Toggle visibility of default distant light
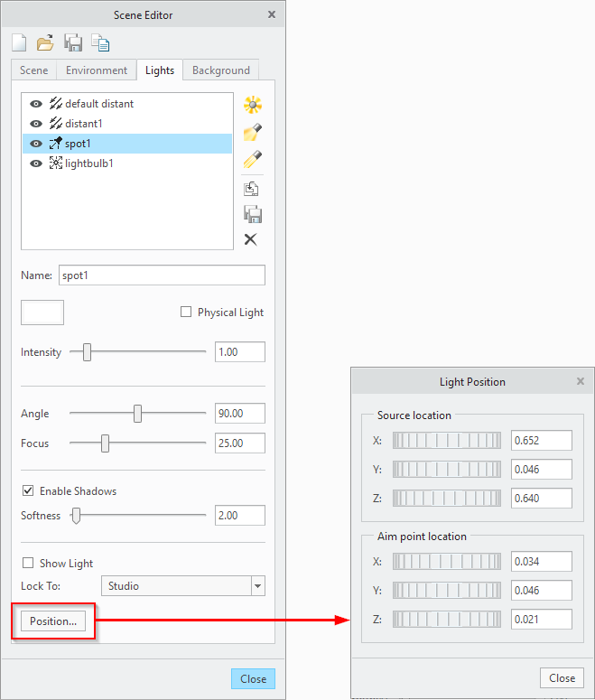The height and width of the screenshot is (700, 595). (x=36, y=104)
